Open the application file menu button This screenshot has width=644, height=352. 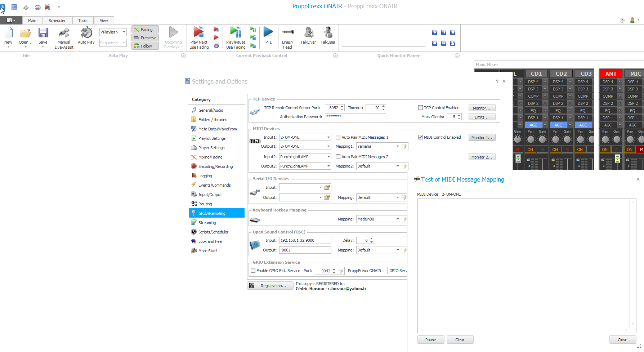(x=11, y=21)
